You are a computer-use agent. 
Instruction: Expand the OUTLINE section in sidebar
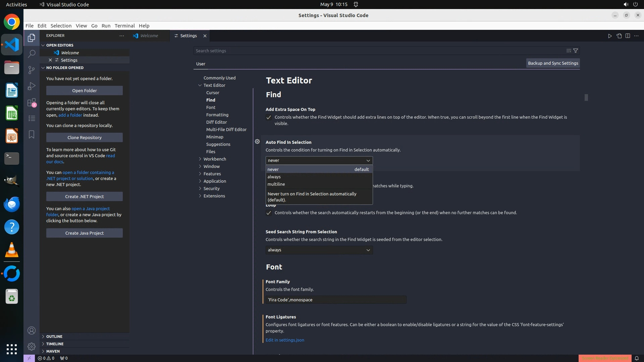click(x=54, y=337)
